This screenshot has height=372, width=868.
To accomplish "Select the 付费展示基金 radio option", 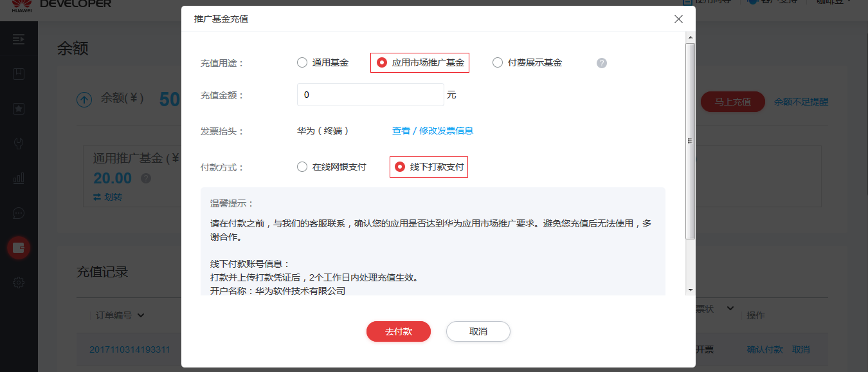I will (x=497, y=62).
